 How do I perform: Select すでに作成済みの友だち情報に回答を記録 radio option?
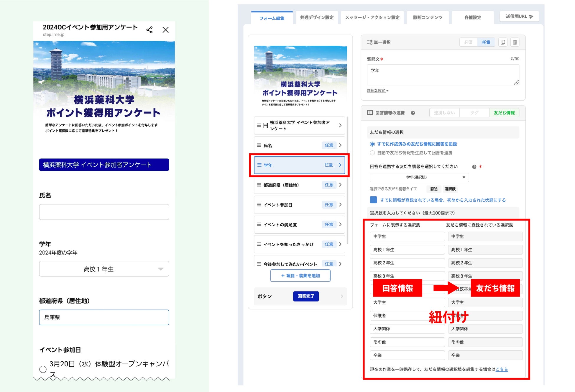pyautogui.click(x=372, y=144)
